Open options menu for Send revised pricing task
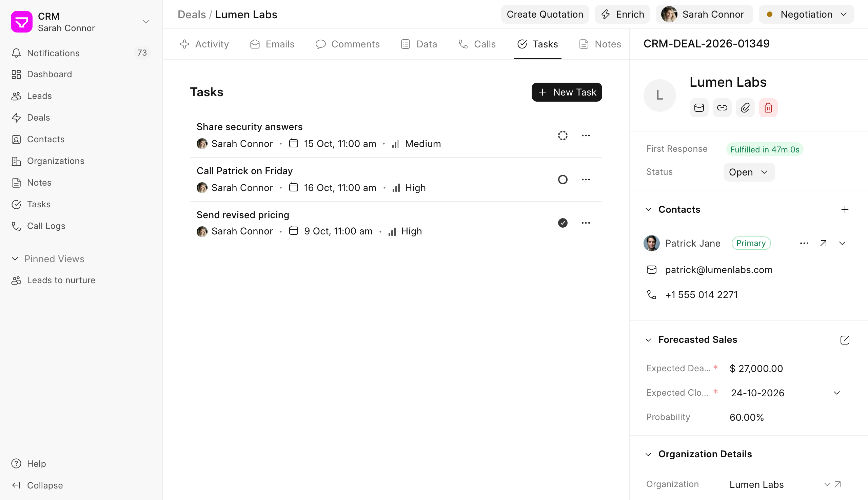 point(586,223)
